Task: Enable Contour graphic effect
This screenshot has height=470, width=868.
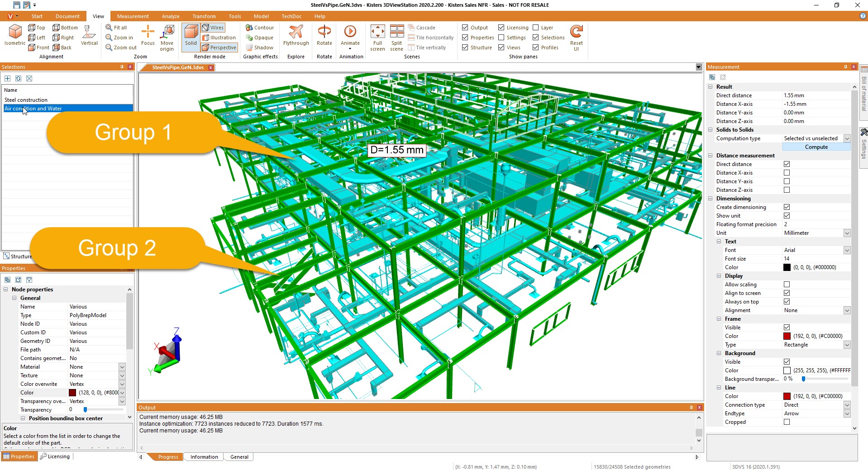Action: click(260, 28)
